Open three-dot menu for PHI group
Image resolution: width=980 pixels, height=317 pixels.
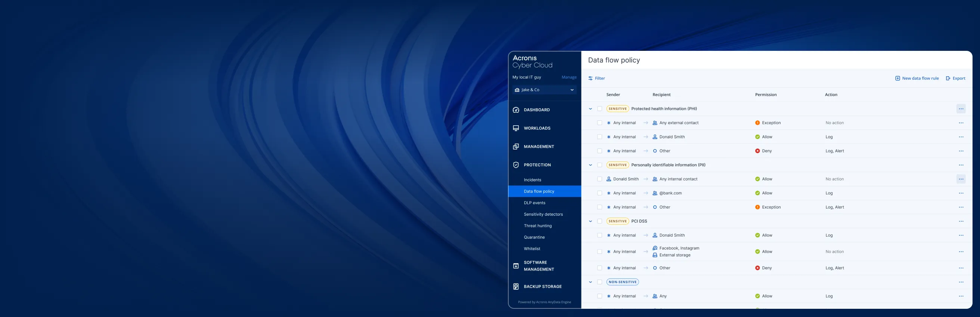coord(961,109)
